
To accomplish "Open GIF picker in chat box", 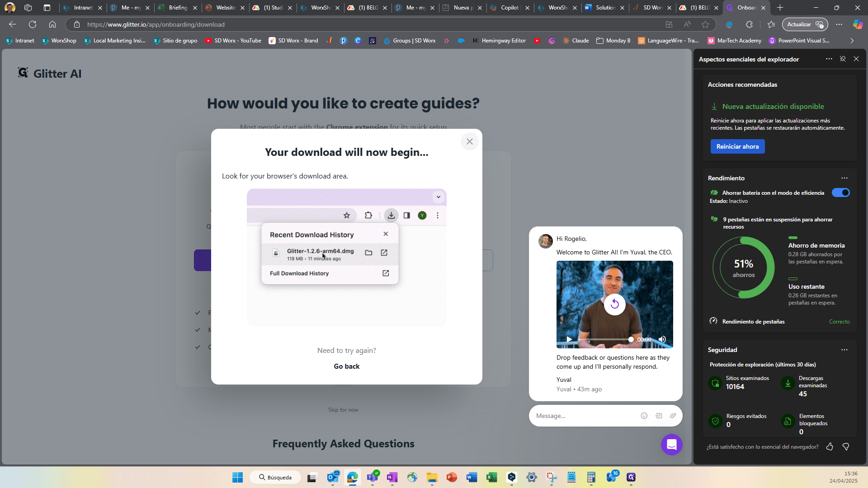I will [x=659, y=416].
